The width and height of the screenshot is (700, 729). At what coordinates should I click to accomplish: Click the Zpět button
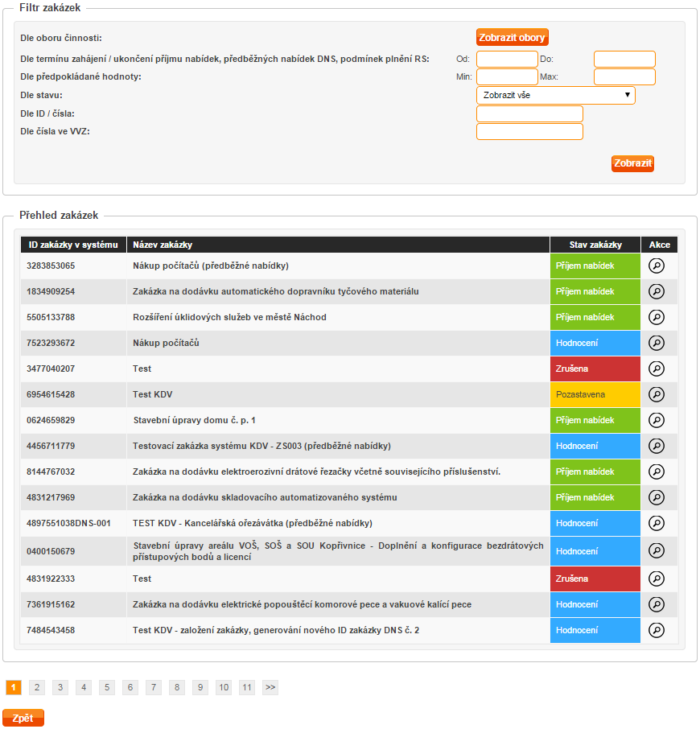point(23,718)
